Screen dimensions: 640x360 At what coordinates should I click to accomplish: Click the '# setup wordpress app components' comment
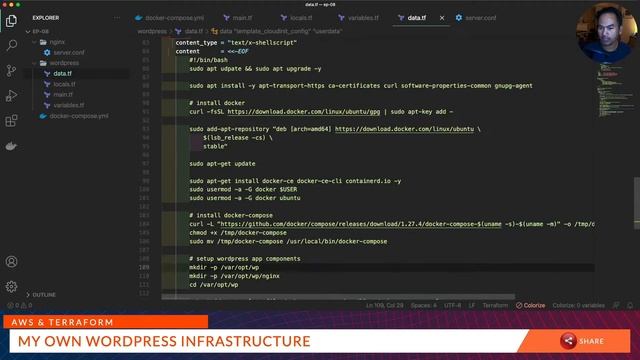(x=245, y=258)
